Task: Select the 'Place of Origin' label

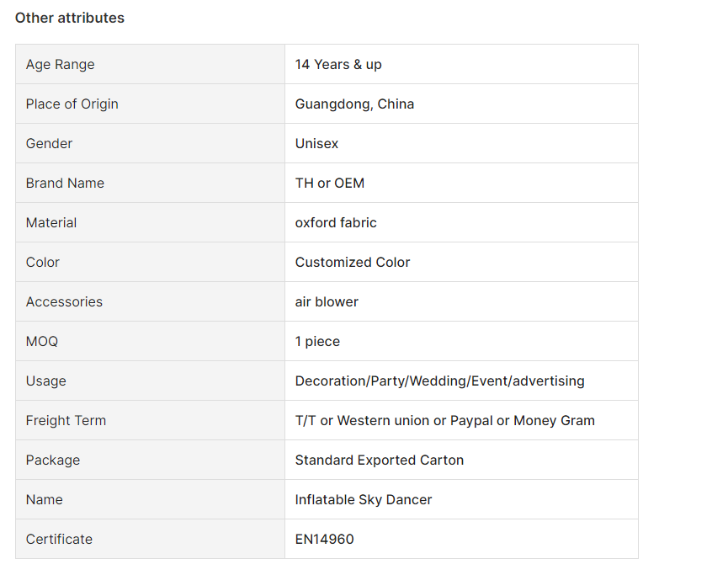Action: (x=72, y=104)
